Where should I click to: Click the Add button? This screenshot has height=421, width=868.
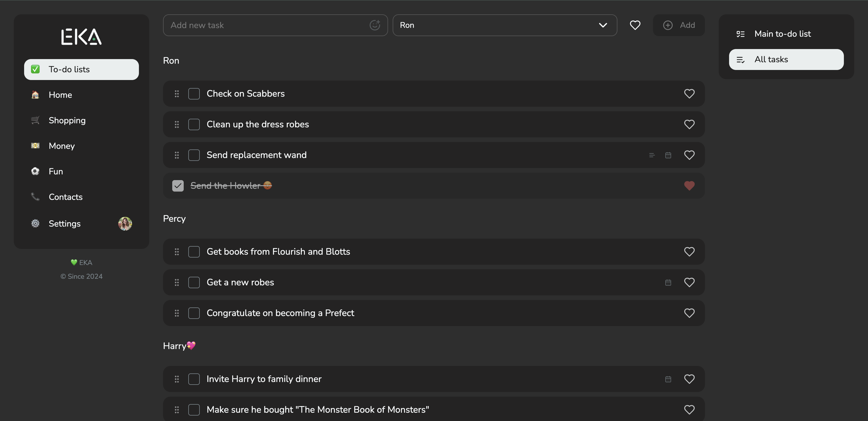pyautogui.click(x=679, y=25)
